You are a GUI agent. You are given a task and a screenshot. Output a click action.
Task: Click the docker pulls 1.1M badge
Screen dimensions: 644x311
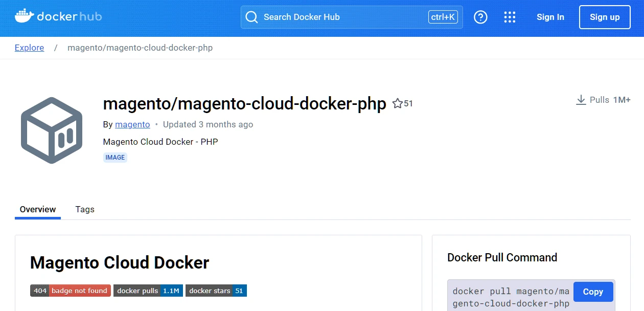(148, 291)
